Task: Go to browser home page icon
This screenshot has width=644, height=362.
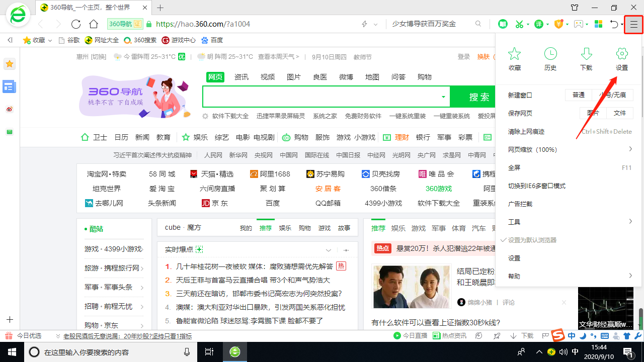Action: (x=93, y=24)
